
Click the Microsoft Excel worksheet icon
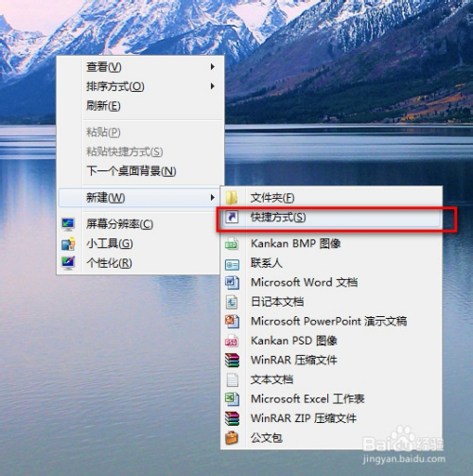pyautogui.click(x=232, y=399)
